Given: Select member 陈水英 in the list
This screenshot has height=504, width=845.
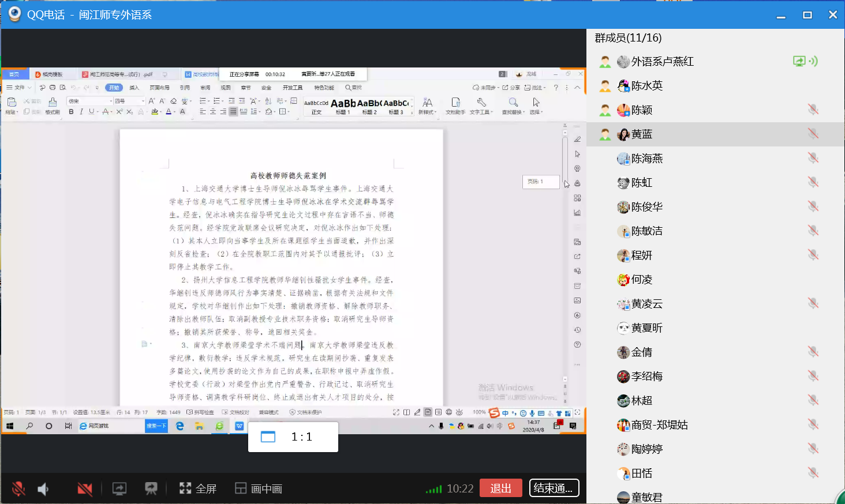Looking at the screenshot, I should (715, 85).
